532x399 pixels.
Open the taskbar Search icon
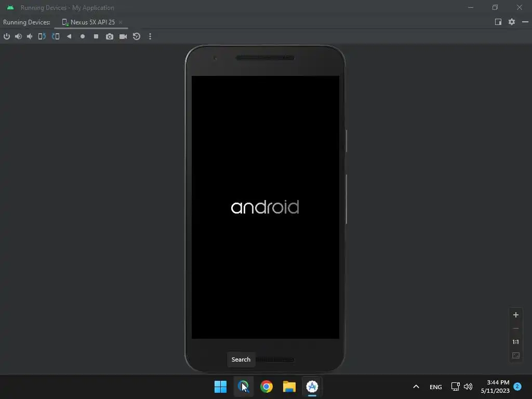coord(243,387)
